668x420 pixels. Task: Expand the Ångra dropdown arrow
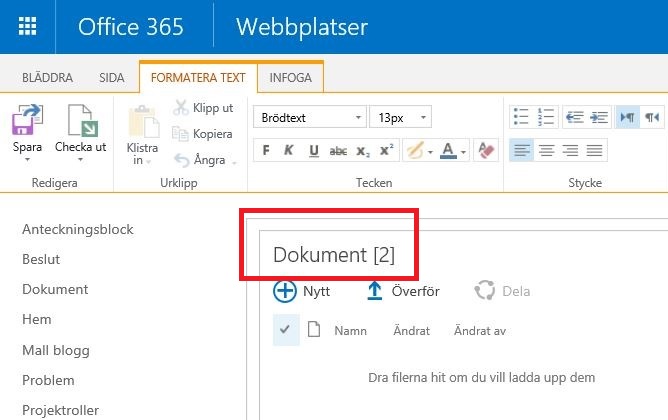[234, 162]
